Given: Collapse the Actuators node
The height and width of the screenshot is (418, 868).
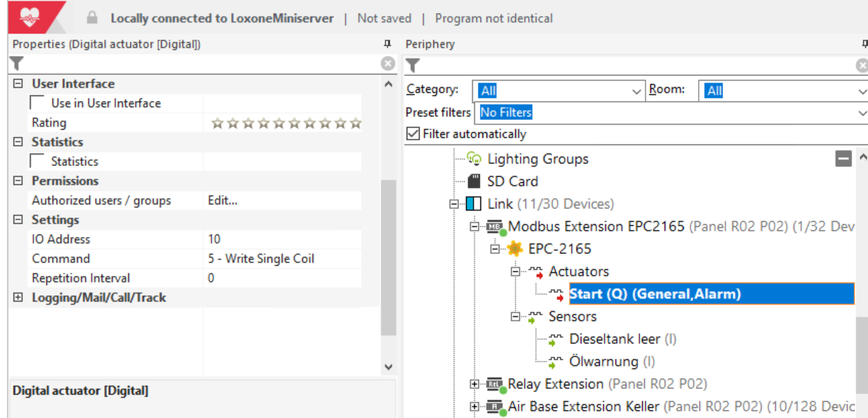Looking at the screenshot, I should 516,271.
